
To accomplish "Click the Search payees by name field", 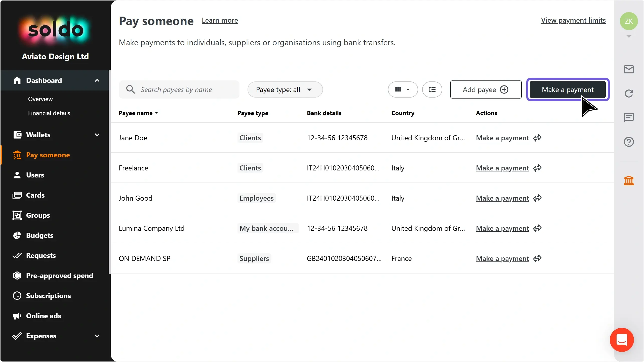I will 179,89.
